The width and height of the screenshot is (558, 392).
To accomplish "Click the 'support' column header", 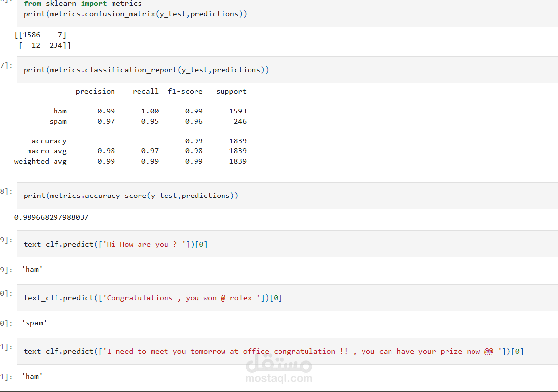I will pos(231,91).
